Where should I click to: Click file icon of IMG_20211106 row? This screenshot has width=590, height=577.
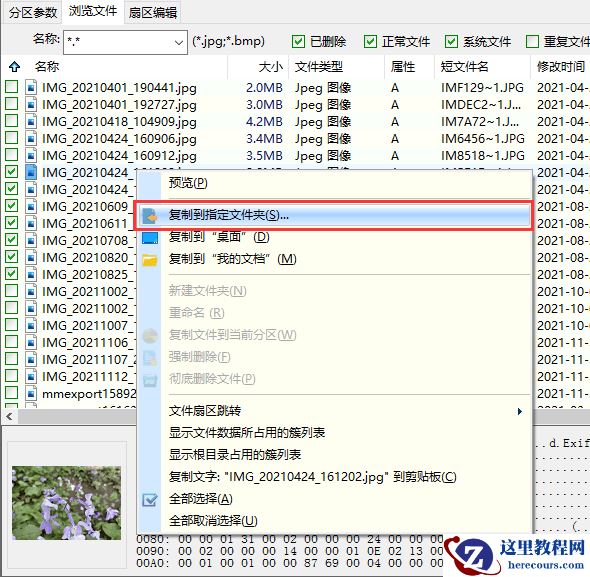[x=31, y=342]
